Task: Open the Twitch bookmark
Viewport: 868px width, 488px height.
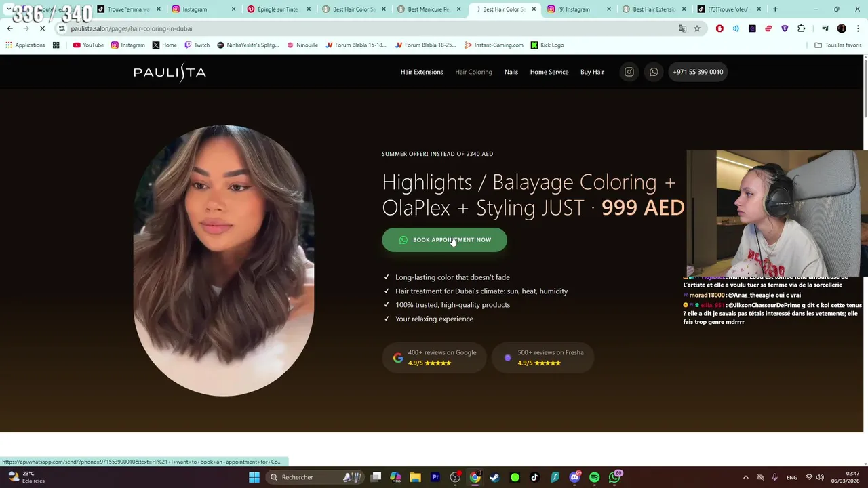Action: point(197,45)
